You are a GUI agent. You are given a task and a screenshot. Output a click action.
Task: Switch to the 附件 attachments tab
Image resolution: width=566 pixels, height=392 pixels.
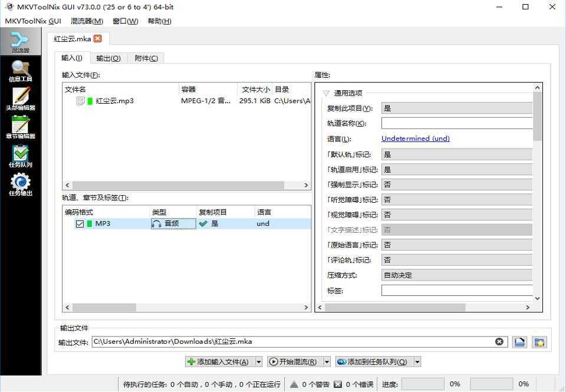coord(146,58)
